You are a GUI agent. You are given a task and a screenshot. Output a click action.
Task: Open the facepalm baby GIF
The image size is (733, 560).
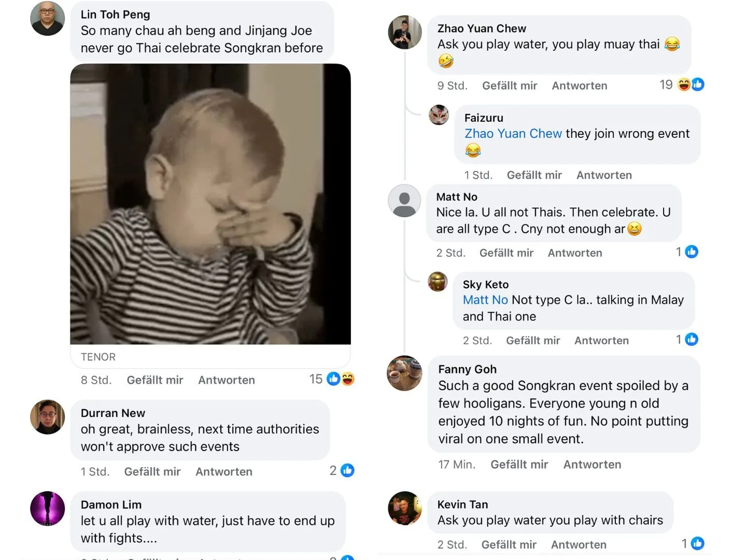coord(210,204)
